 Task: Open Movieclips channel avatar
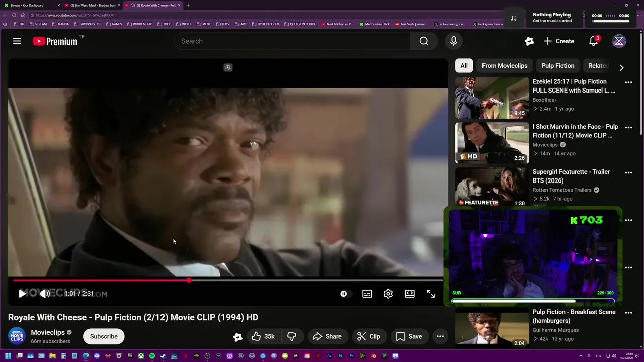click(17, 336)
